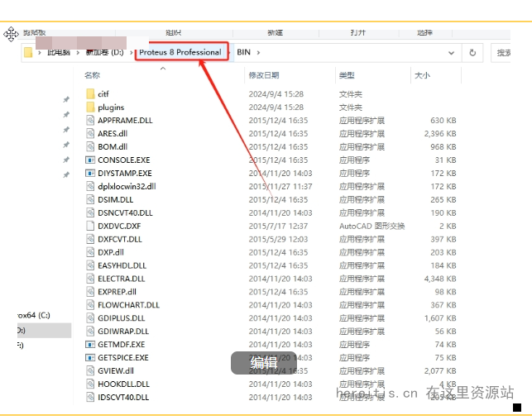Viewport: 532px width, 420px height.
Task: Select the CONSOLE.EXE file name
Action: pyautogui.click(x=124, y=160)
